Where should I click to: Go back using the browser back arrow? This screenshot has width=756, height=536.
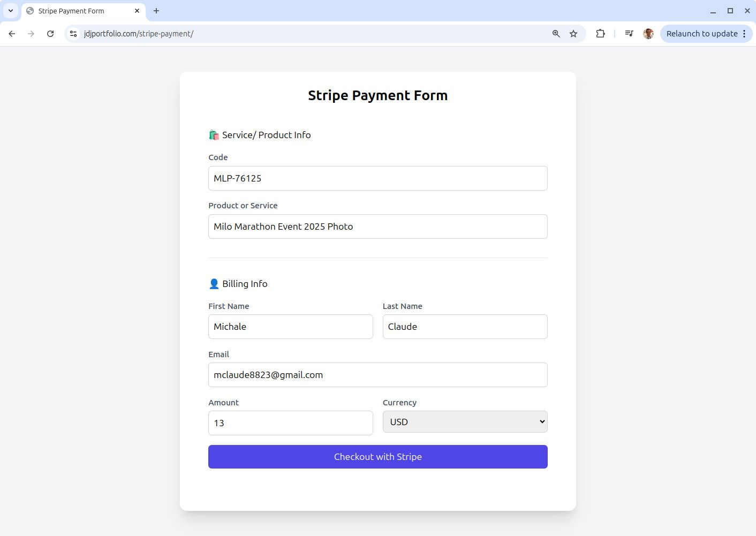click(12, 34)
